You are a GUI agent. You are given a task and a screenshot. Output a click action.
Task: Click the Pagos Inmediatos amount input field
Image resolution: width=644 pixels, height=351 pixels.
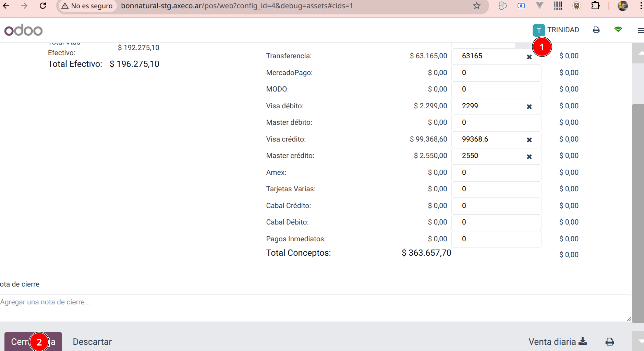[x=496, y=239]
